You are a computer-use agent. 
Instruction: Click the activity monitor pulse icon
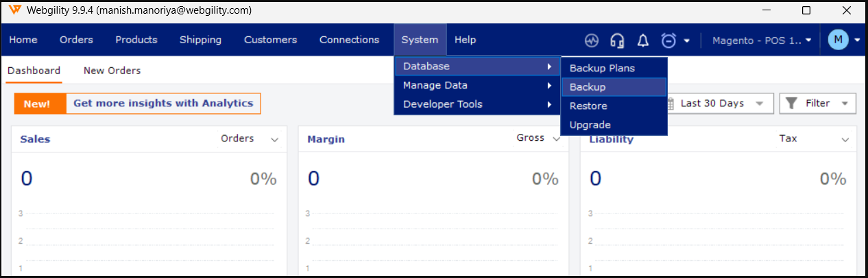pyautogui.click(x=592, y=40)
